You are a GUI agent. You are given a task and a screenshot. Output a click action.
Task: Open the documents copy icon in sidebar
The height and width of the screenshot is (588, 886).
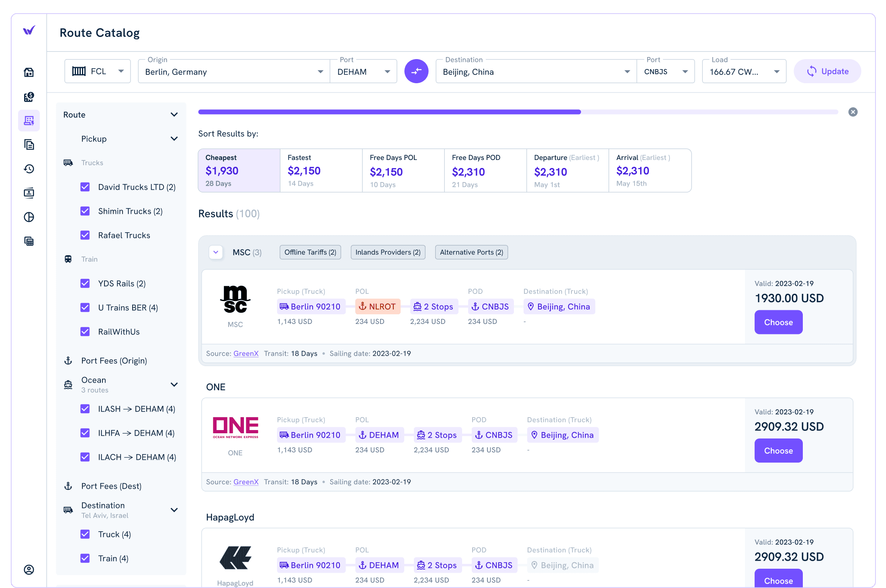(x=29, y=145)
